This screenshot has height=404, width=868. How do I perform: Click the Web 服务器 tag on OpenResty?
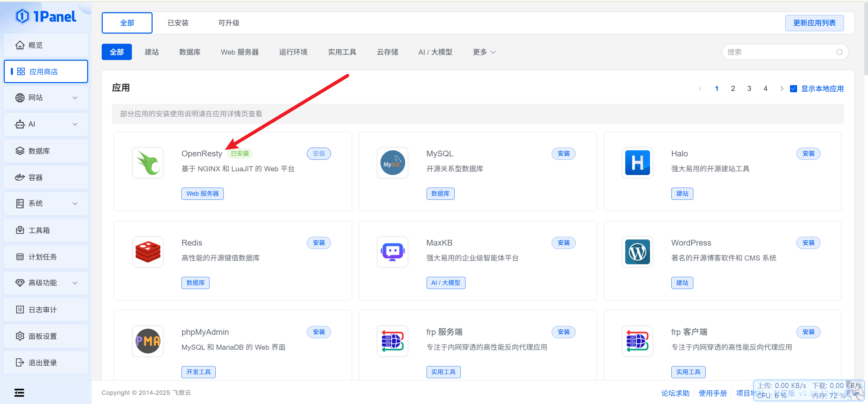pos(202,194)
